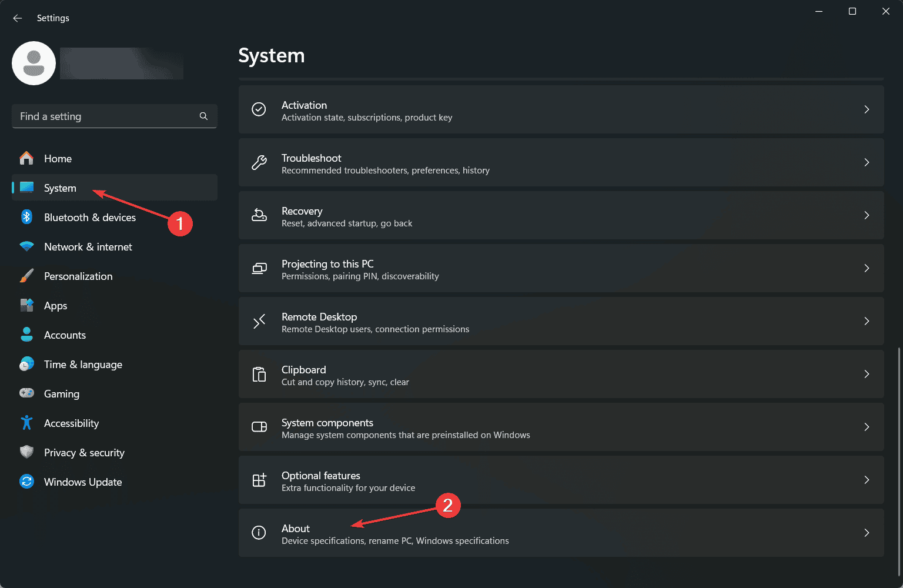Click the Personalization paintbrush icon
903x588 pixels.
pos(26,276)
